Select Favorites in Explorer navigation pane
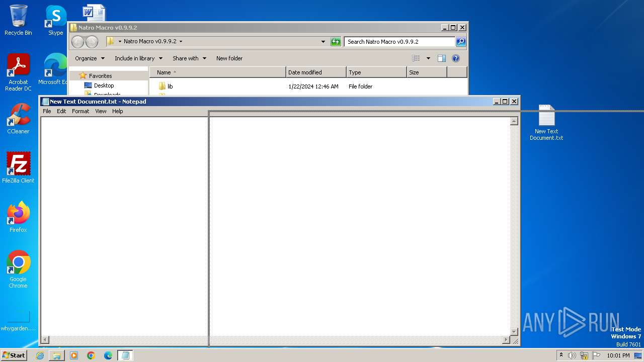The height and width of the screenshot is (362, 644). 100,76
